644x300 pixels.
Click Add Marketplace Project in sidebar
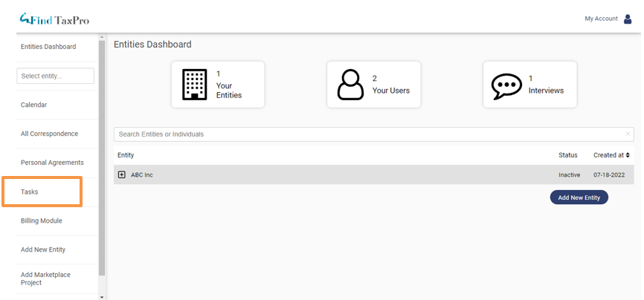(x=45, y=278)
